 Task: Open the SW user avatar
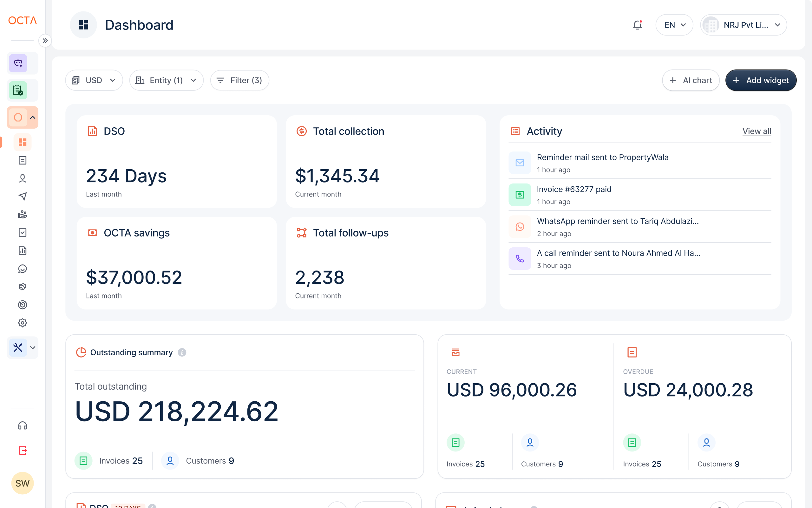coord(23,483)
